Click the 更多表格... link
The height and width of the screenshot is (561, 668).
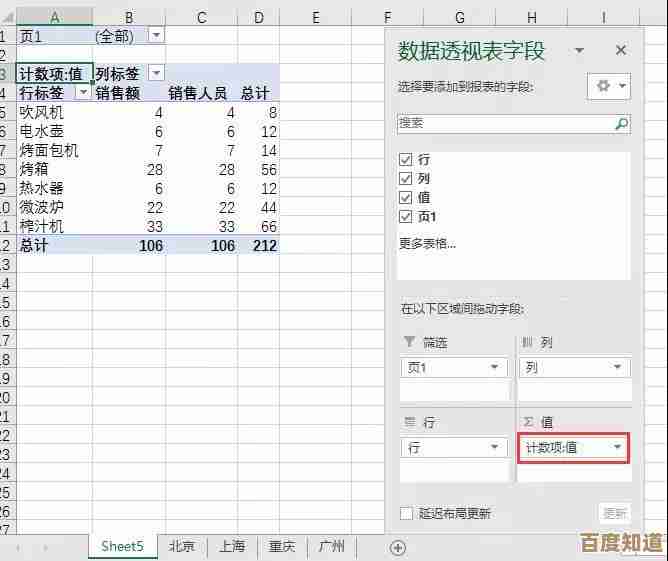pyautogui.click(x=428, y=243)
